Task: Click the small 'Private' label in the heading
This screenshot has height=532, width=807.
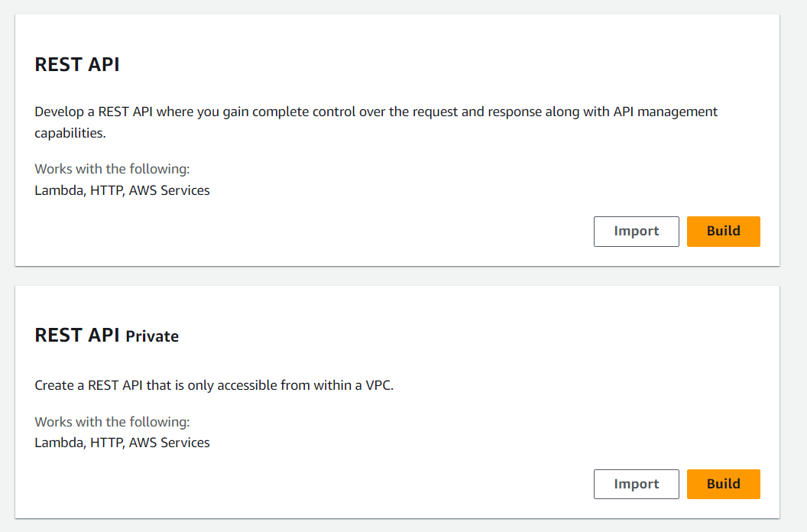Action: pyautogui.click(x=152, y=336)
